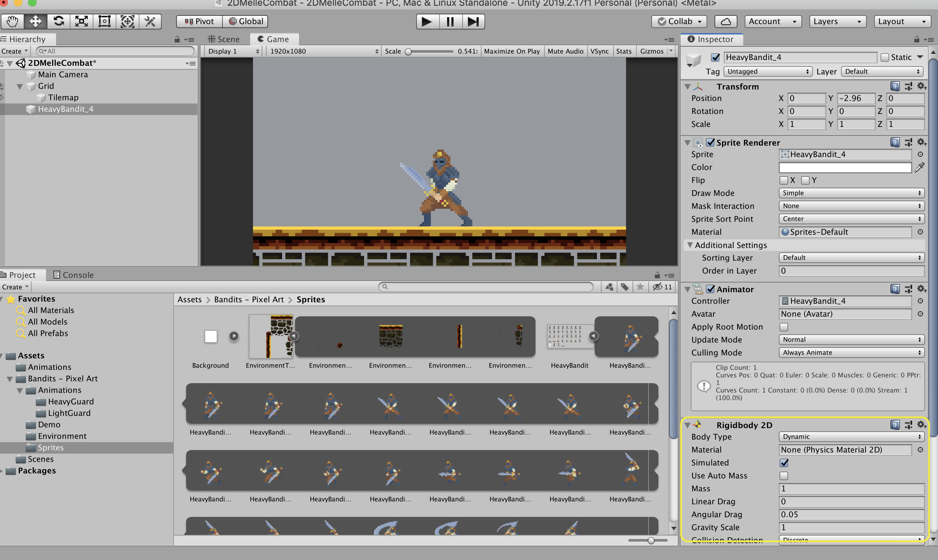Open the game resolution 1920x1080 dropdown
The height and width of the screenshot is (560, 938).
323,51
